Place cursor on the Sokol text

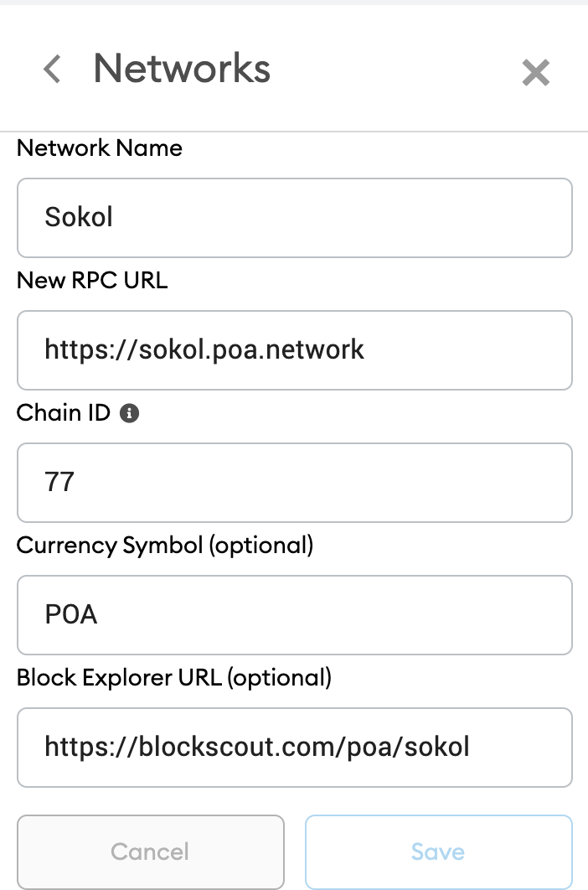point(79,218)
